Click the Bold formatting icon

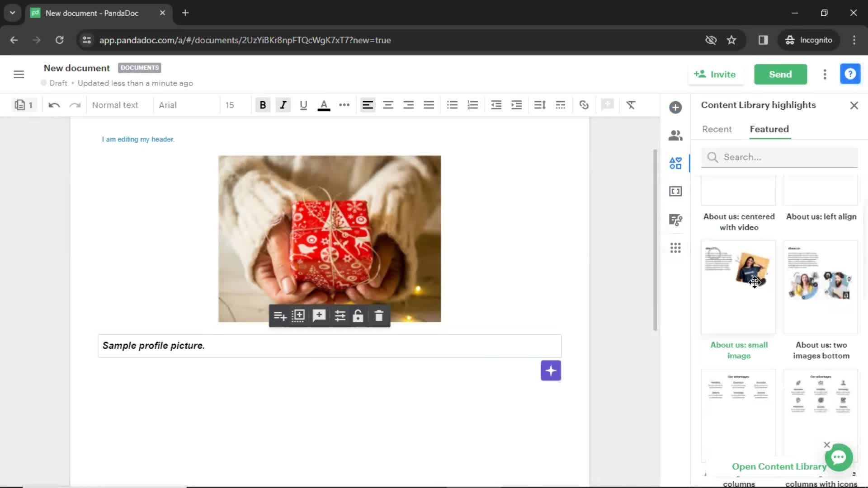pyautogui.click(x=263, y=104)
